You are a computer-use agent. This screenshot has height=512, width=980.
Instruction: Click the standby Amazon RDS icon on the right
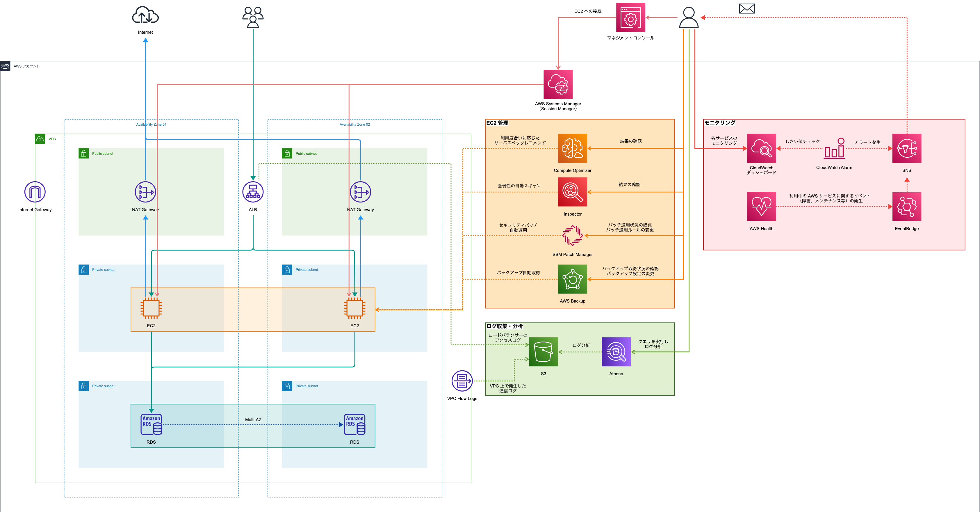tap(354, 424)
